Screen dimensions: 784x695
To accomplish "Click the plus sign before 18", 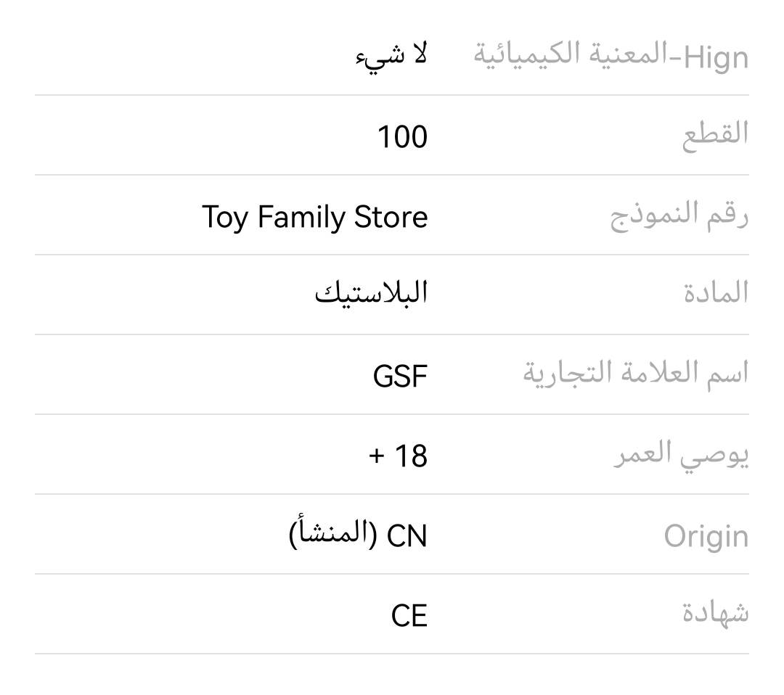I will [376, 456].
